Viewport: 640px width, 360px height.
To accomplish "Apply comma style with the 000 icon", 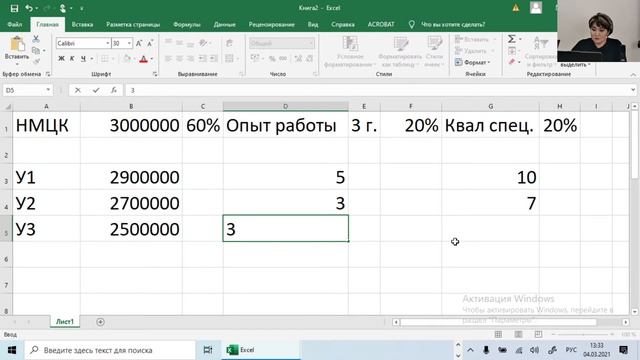I will [x=283, y=59].
